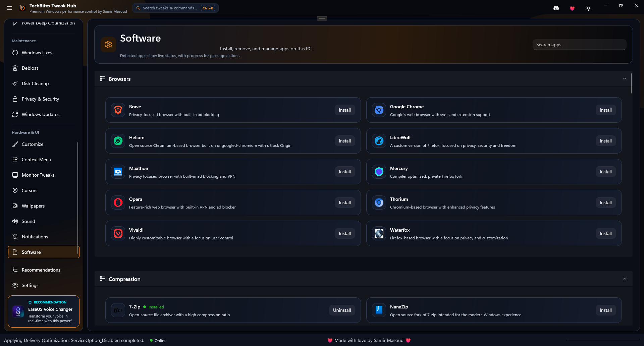Click the TechBites logo icon
The width and height of the screenshot is (644, 346).
coord(22,8)
